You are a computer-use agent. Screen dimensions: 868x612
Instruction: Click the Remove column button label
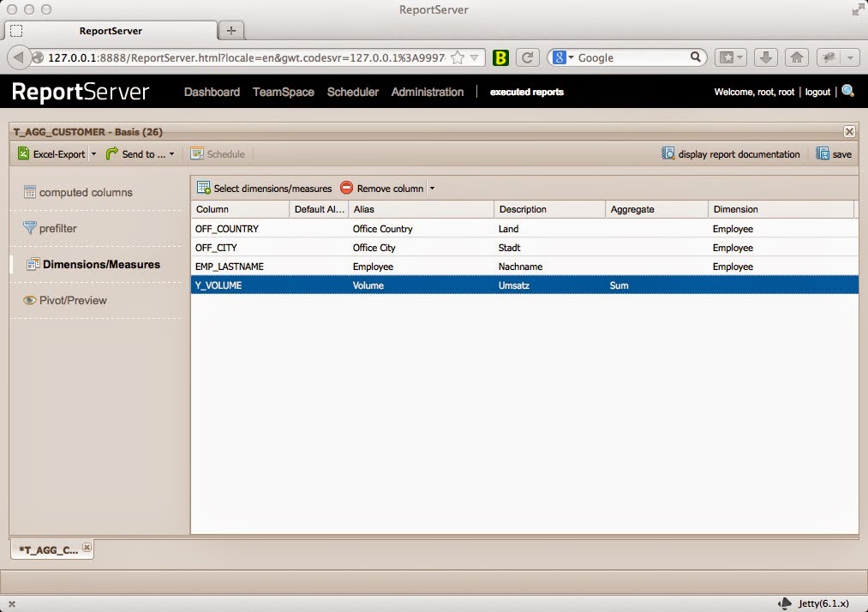[390, 189]
